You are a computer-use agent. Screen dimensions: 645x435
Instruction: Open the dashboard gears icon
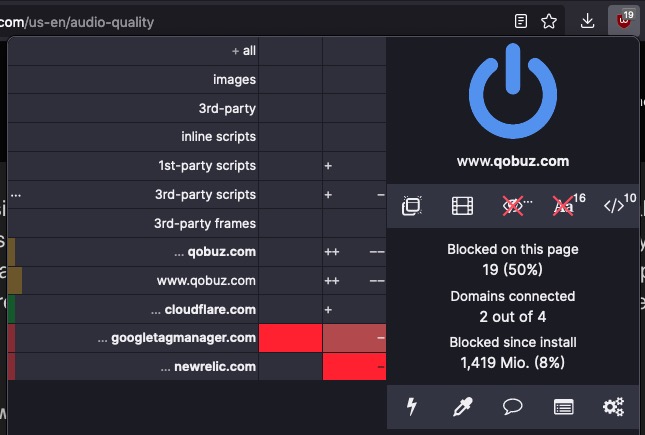(x=614, y=407)
